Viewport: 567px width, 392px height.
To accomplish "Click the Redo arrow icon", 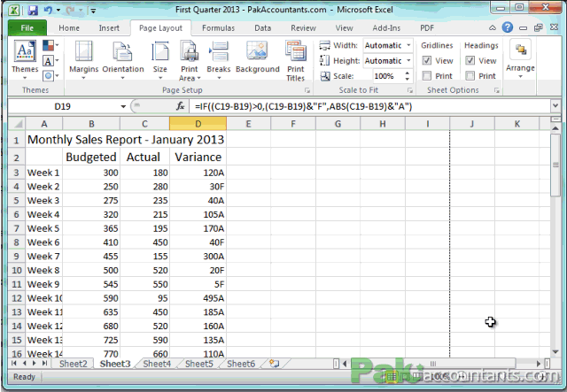I will click(x=71, y=10).
